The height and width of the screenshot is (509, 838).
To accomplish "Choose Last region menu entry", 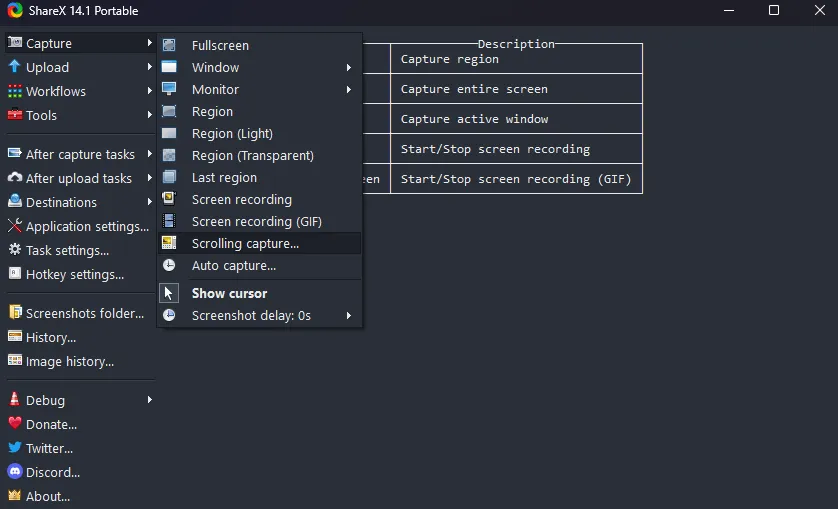I will click(x=224, y=177).
